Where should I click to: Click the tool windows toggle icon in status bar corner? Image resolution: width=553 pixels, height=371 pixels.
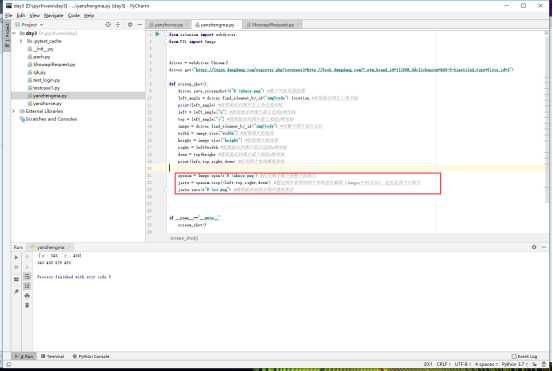(x=8, y=364)
